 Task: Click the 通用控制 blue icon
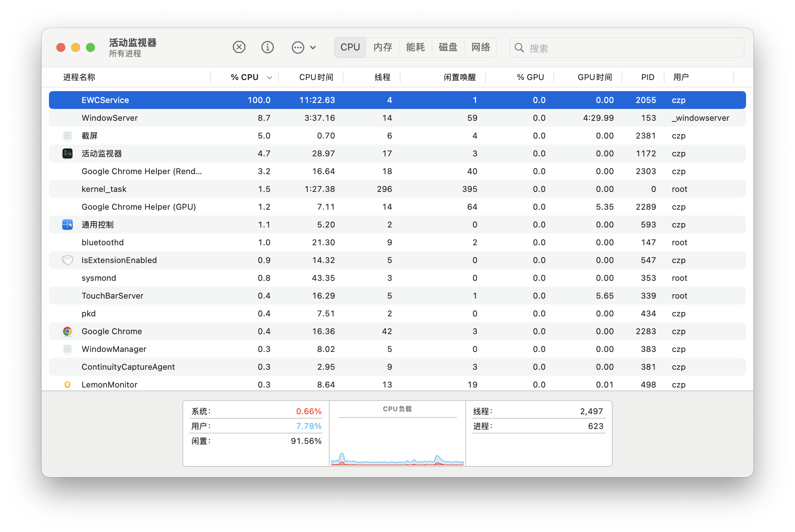(x=67, y=225)
